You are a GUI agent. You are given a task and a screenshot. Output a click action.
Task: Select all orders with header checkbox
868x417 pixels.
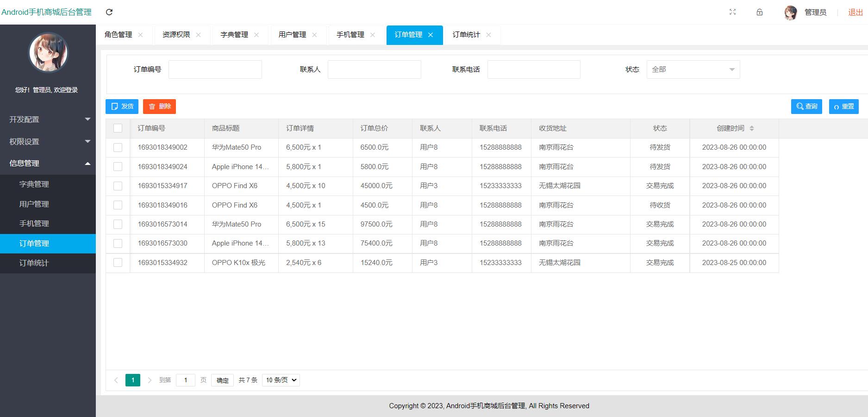pos(118,128)
